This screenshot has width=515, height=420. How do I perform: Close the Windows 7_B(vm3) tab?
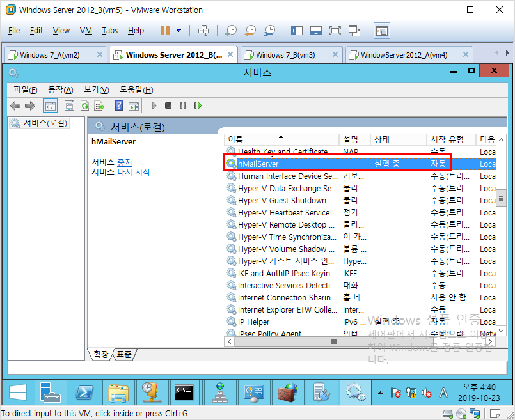335,54
